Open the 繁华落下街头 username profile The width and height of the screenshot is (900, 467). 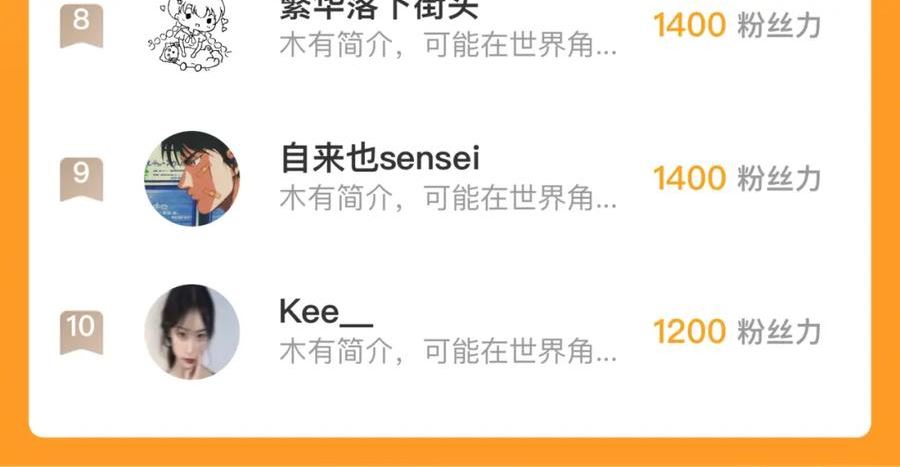(x=379, y=10)
